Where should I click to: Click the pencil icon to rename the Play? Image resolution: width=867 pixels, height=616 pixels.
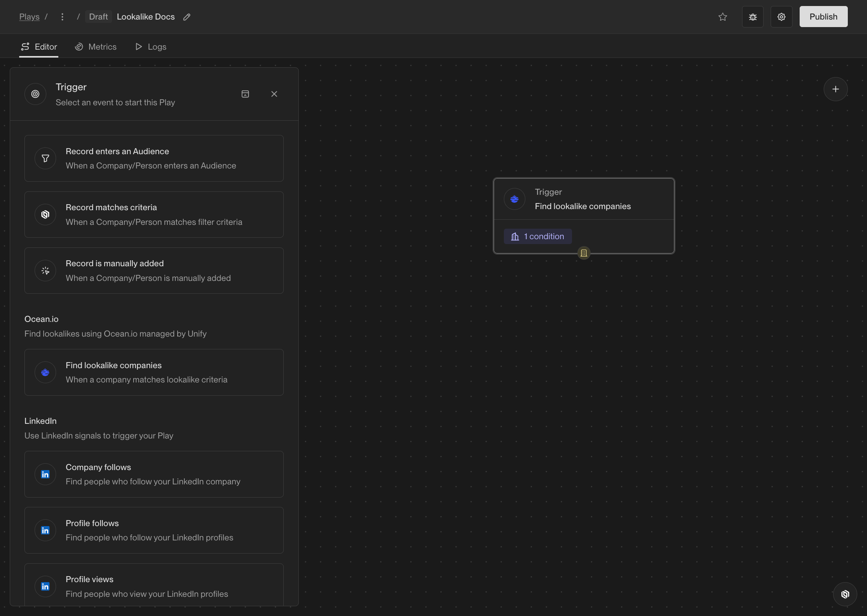[187, 17]
